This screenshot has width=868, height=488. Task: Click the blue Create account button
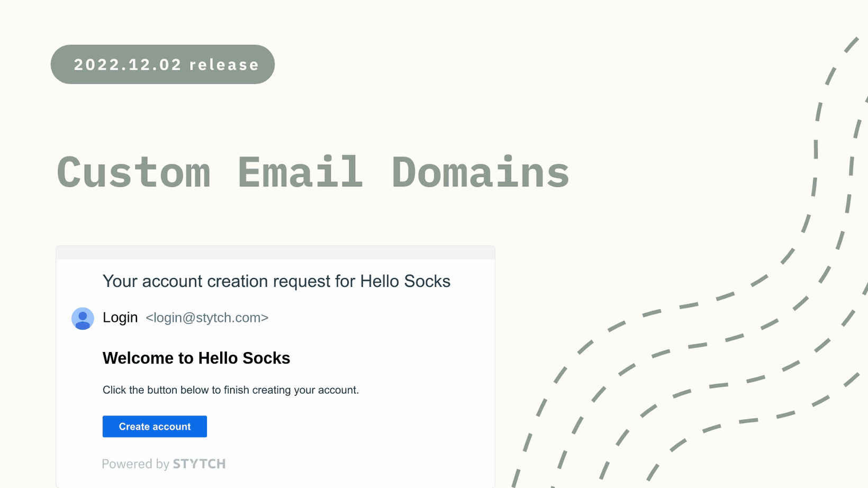tap(155, 427)
